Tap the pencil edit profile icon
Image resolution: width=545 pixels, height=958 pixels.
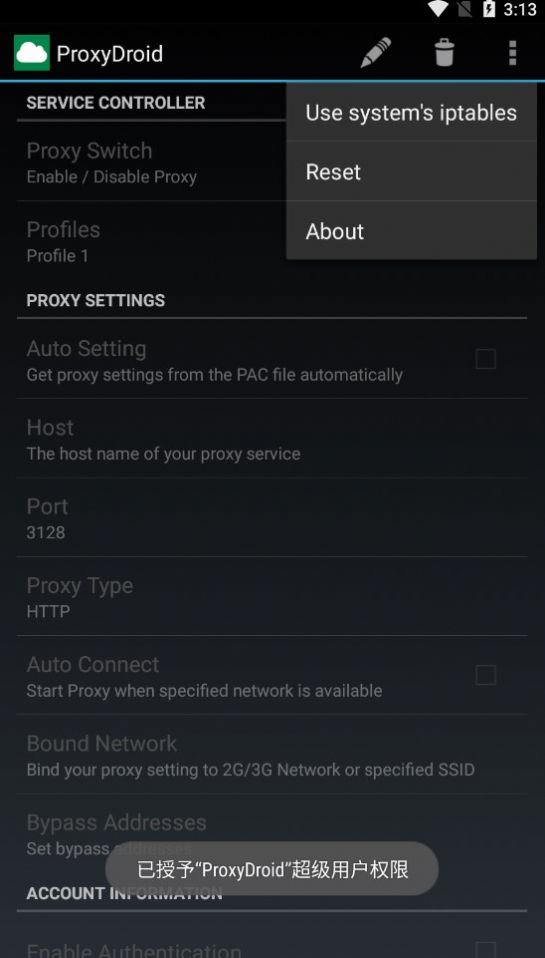tap(376, 53)
